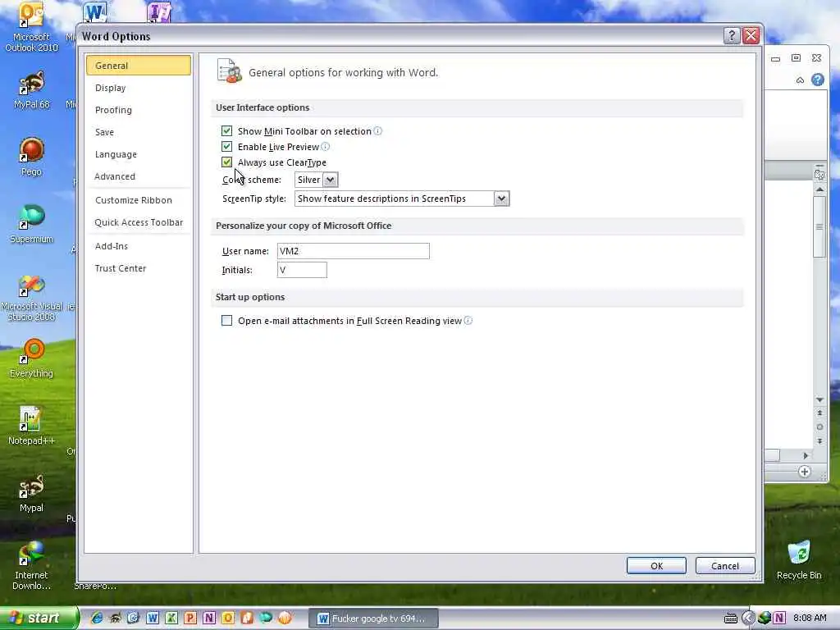Select the General options category
The image size is (840, 630).
138,66
